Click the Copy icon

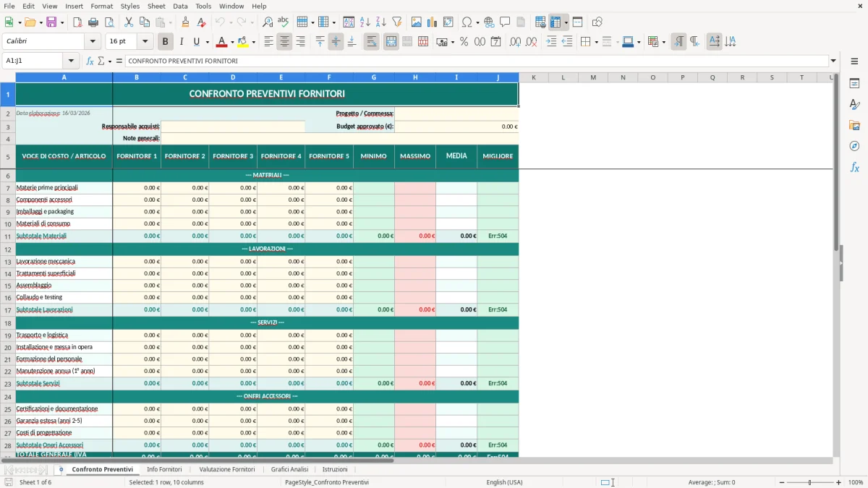tap(145, 22)
